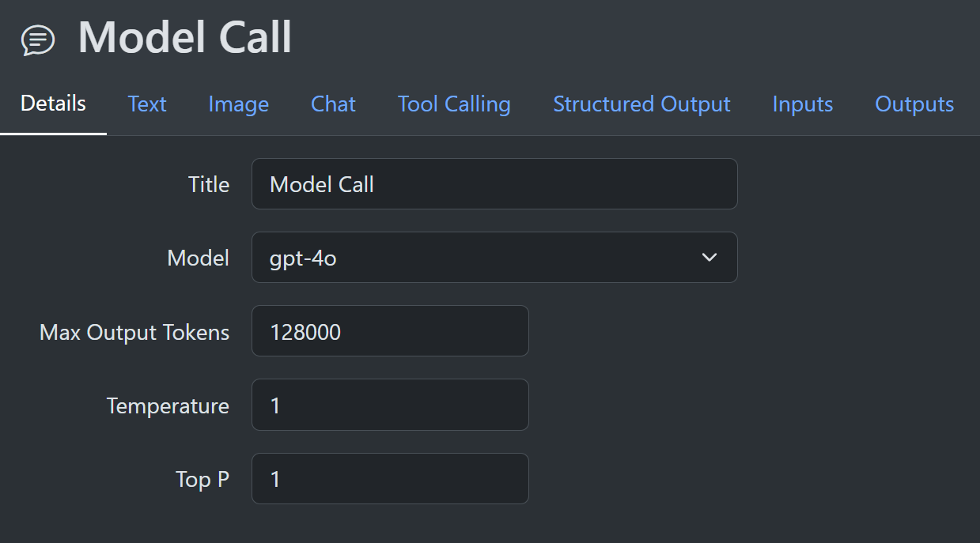Click the Max Output Tokens label
This screenshot has width=980, height=543.
(134, 332)
